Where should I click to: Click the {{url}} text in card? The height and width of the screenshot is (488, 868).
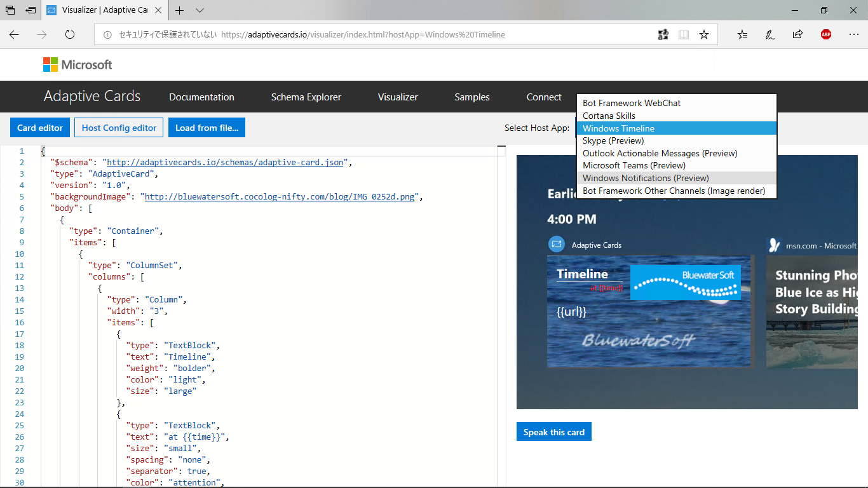click(571, 312)
